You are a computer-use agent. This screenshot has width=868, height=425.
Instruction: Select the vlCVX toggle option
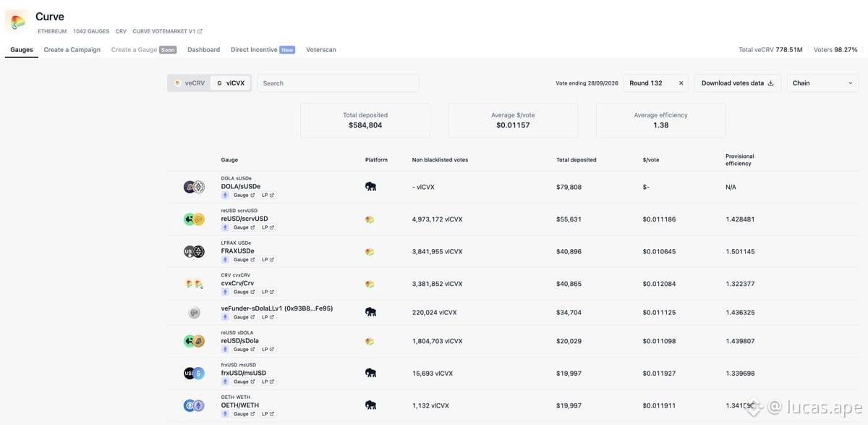pos(231,83)
